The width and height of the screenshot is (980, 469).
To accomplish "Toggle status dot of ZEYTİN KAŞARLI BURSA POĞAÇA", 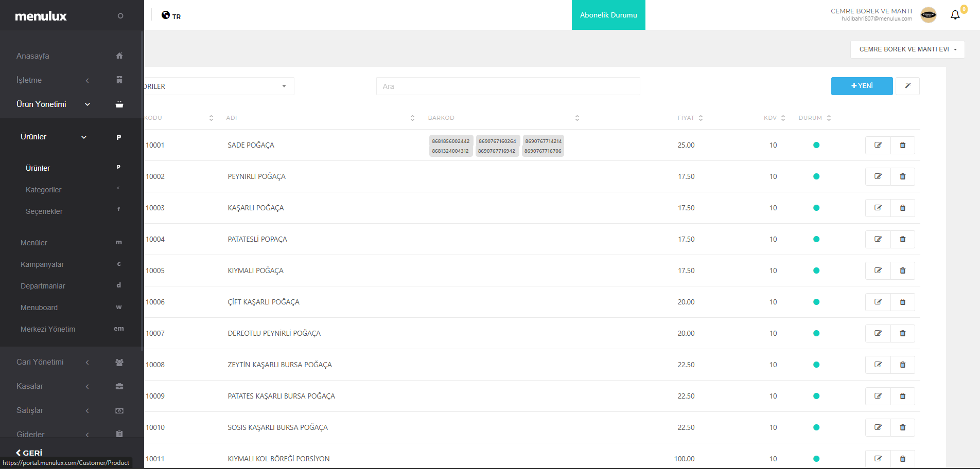I will pyautogui.click(x=816, y=365).
